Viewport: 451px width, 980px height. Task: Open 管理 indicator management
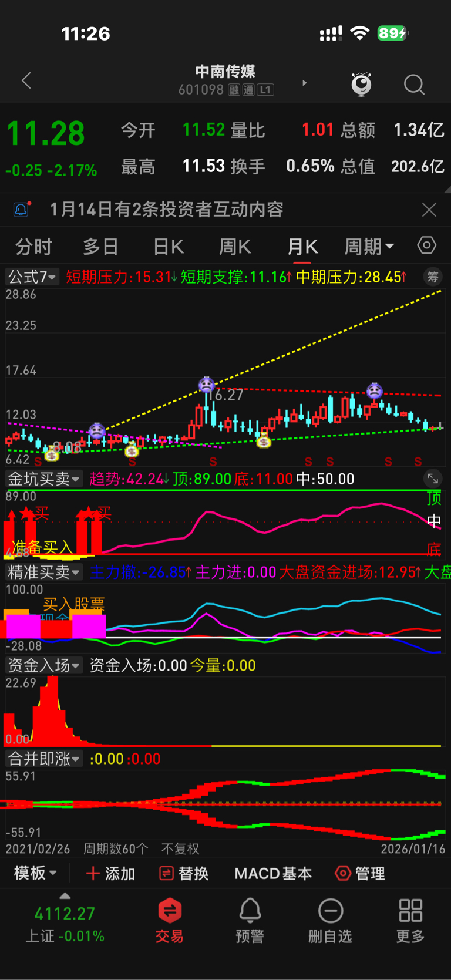coord(360,874)
